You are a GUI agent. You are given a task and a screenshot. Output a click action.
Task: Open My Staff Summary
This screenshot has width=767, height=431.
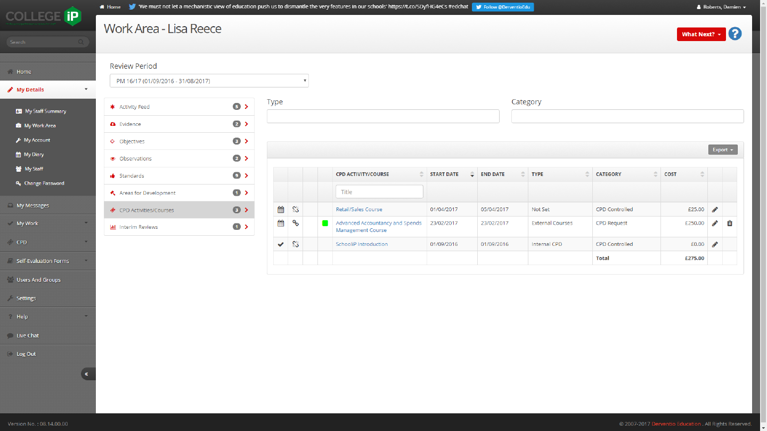point(45,111)
